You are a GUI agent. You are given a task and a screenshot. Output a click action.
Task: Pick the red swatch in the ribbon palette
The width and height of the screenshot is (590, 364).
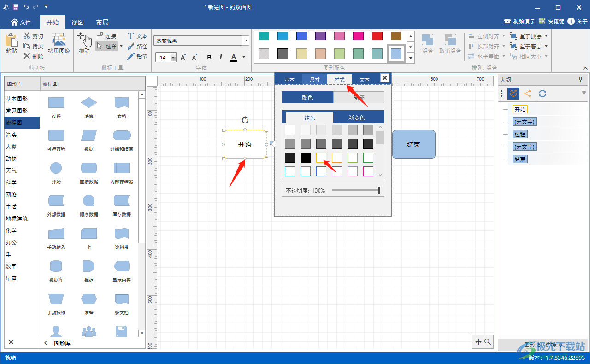[x=377, y=36]
